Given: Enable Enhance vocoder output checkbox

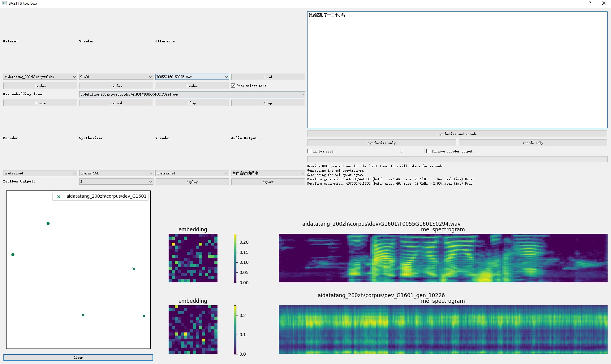Looking at the screenshot, I should tap(428, 151).
